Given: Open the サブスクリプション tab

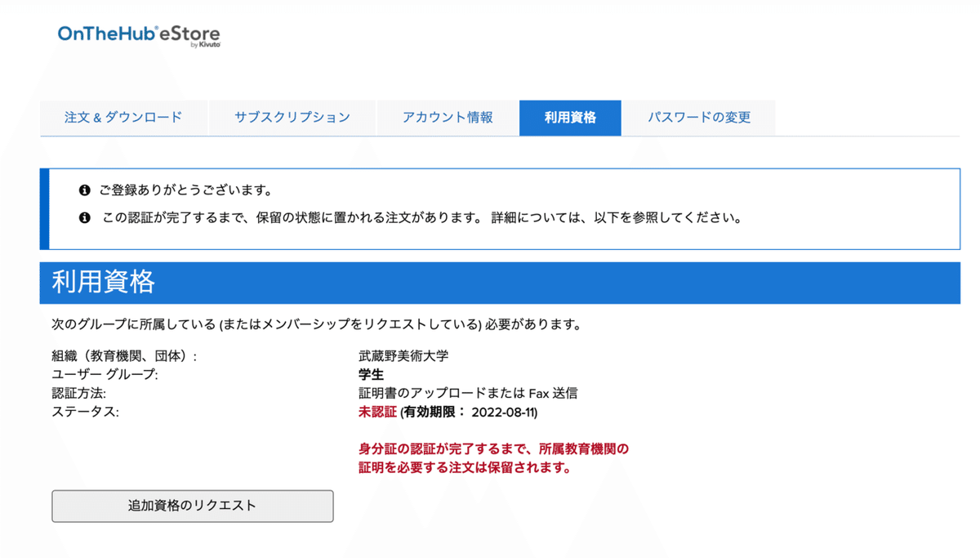Looking at the screenshot, I should click(292, 117).
